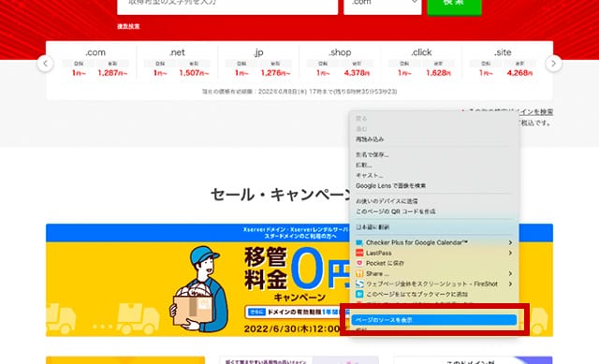599x364 pixels.
Task: Click the Checker Plus for Google Calendar icon
Action: 359,242
